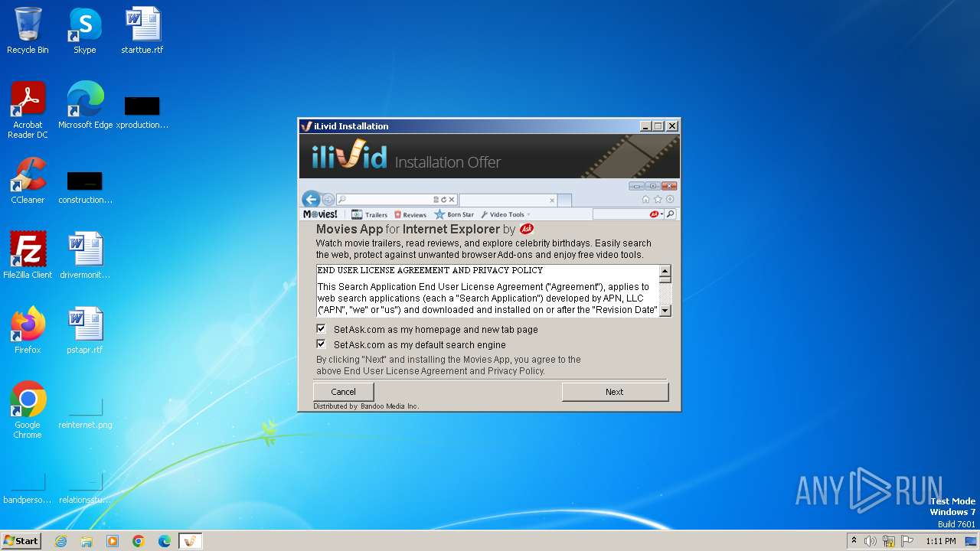Open Internet Explorer from the taskbar
The height and width of the screenshot is (551, 980).
pos(60,541)
